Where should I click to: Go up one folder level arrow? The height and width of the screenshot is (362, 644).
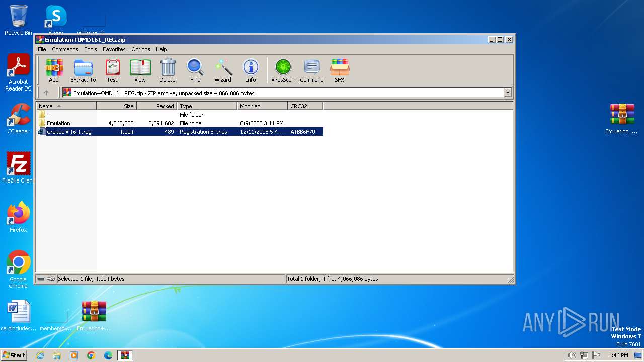point(46,93)
